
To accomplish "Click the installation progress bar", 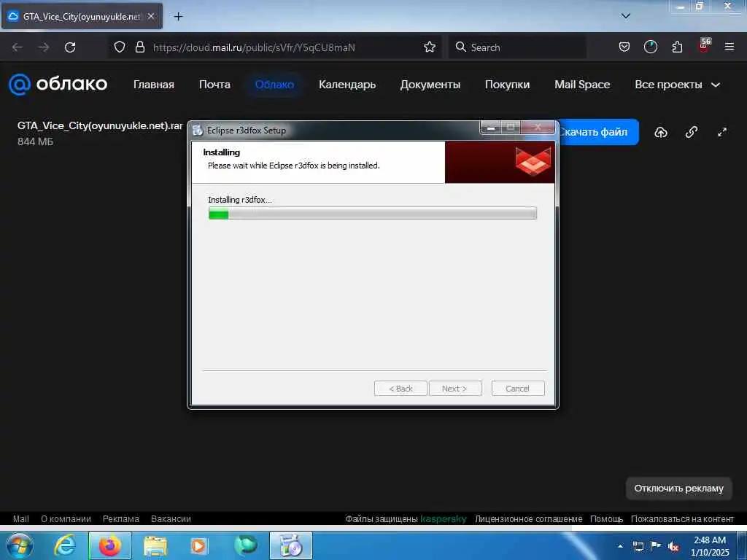I will click(x=373, y=213).
